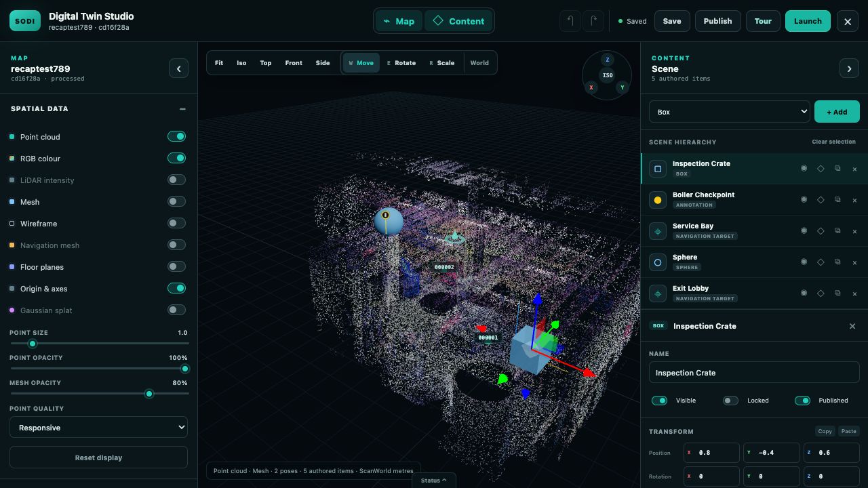Select the Scale transform mode
Screen dimensions: 868x488
[442, 63]
